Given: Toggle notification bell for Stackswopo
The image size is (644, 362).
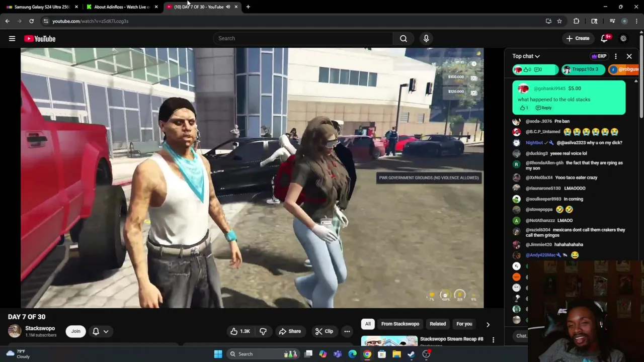Looking at the screenshot, I should pos(96,331).
